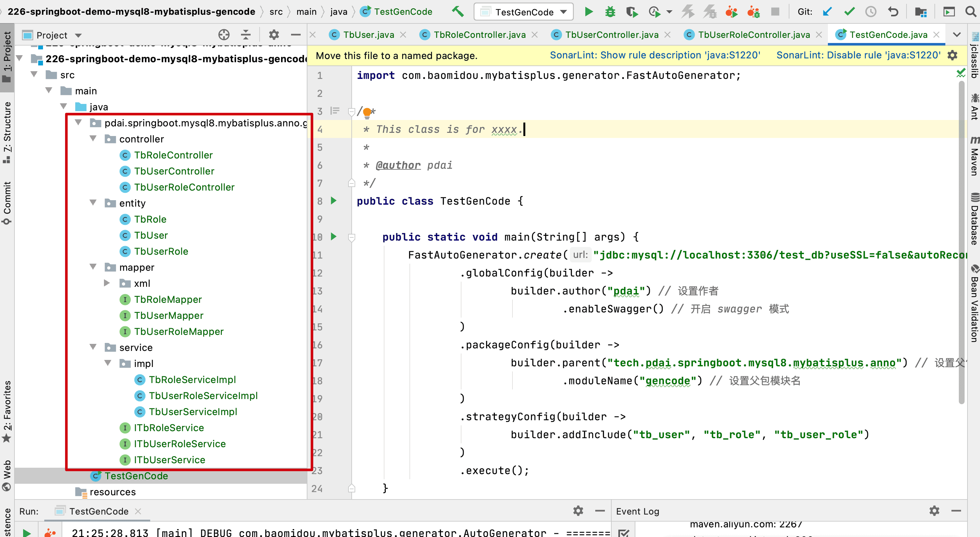Switch to the TbUserController.java tab
This screenshot has height=537, width=980.
[611, 35]
